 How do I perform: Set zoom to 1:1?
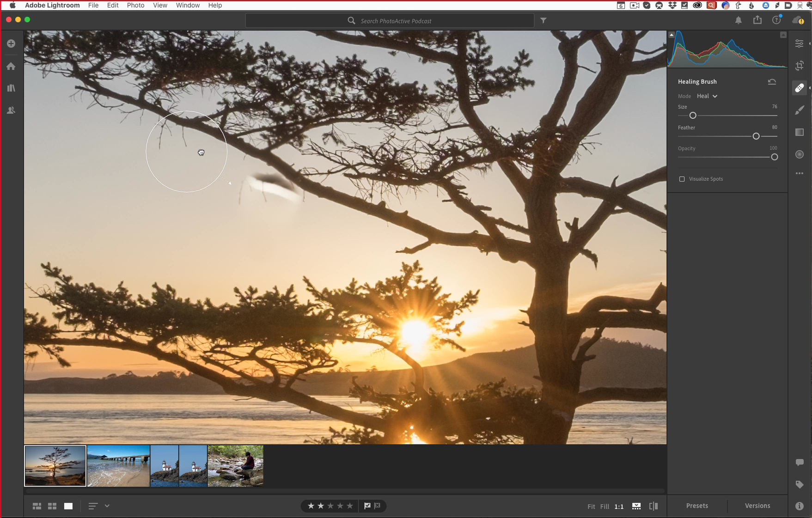[619, 506]
